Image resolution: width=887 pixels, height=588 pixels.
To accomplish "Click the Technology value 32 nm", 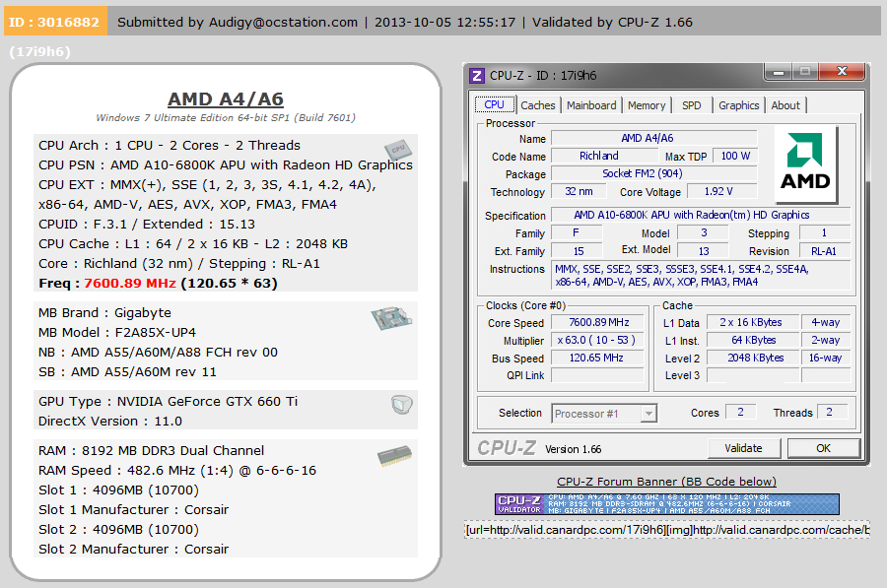I will point(579,191).
